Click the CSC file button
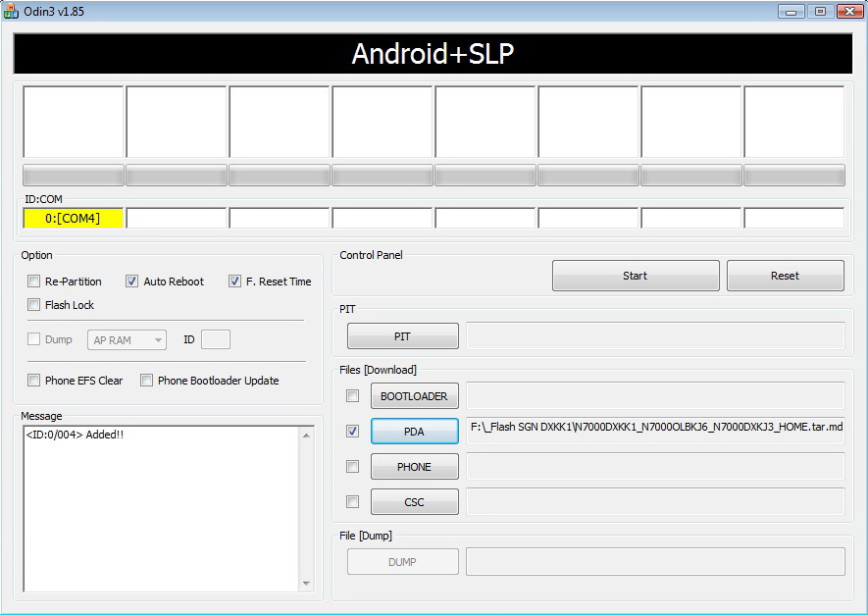Viewport: 868px width, 615px height. point(414,502)
